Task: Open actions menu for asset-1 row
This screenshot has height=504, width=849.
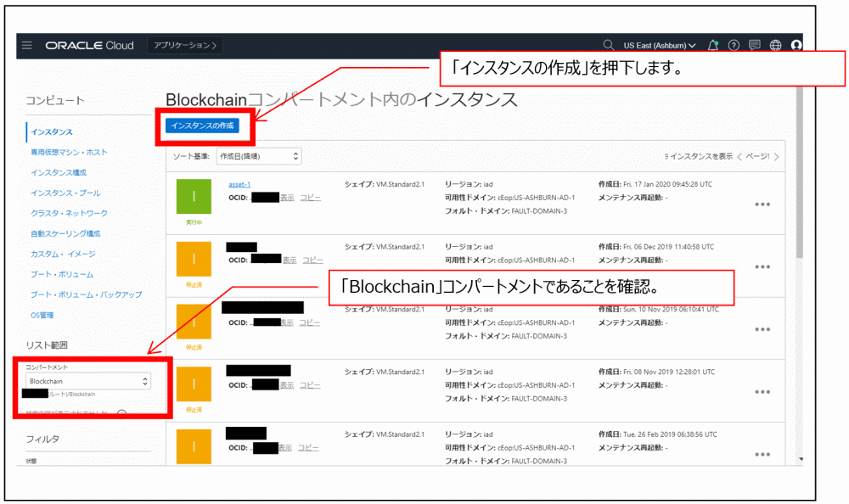Action: 762,204
